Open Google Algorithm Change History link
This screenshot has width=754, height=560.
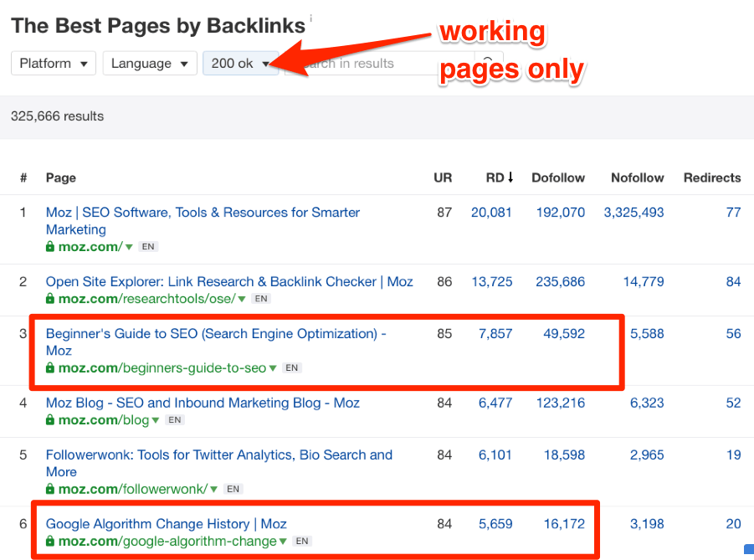[166, 524]
